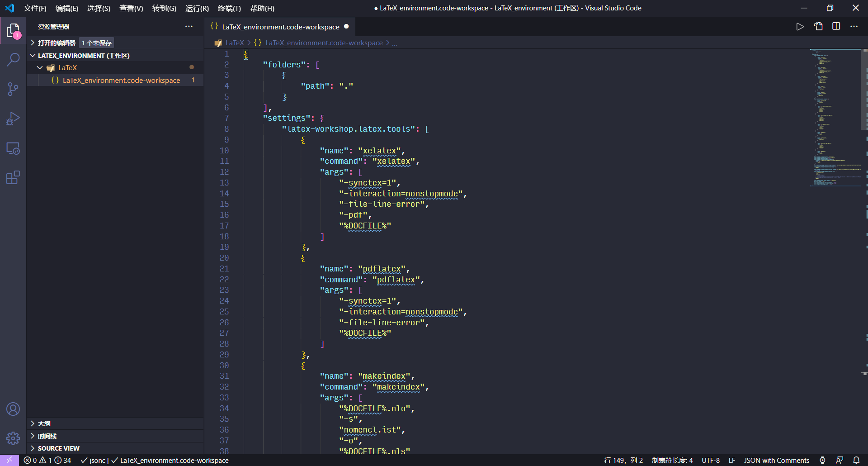Screen dimensions: 868x466
Task: Open the Search view in activity bar
Action: pos(13,59)
